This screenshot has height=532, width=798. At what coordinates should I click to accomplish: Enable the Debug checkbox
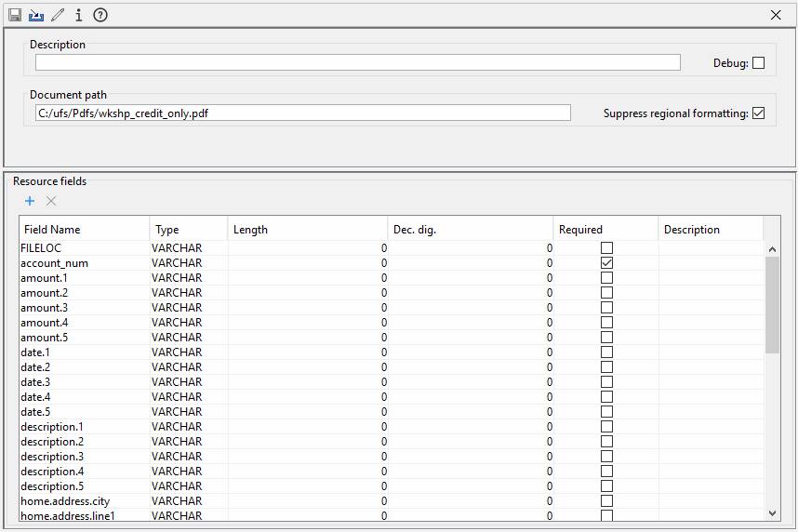[758, 63]
